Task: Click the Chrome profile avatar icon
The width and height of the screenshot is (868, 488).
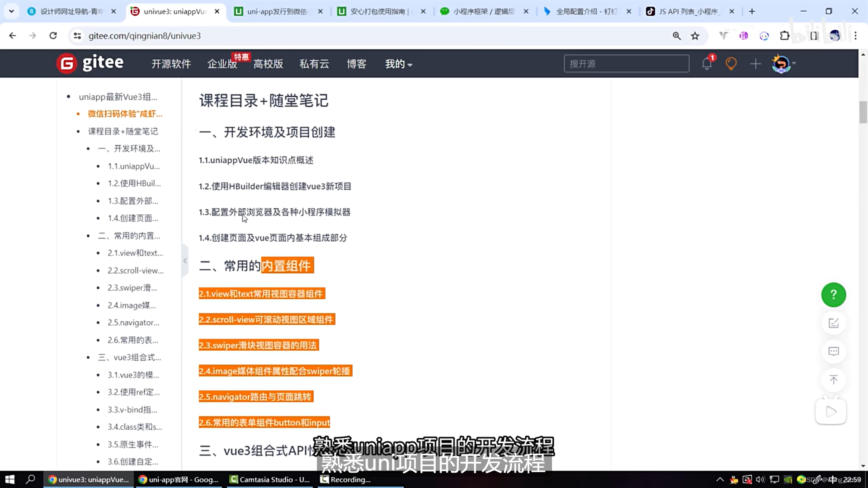Action: tap(835, 36)
